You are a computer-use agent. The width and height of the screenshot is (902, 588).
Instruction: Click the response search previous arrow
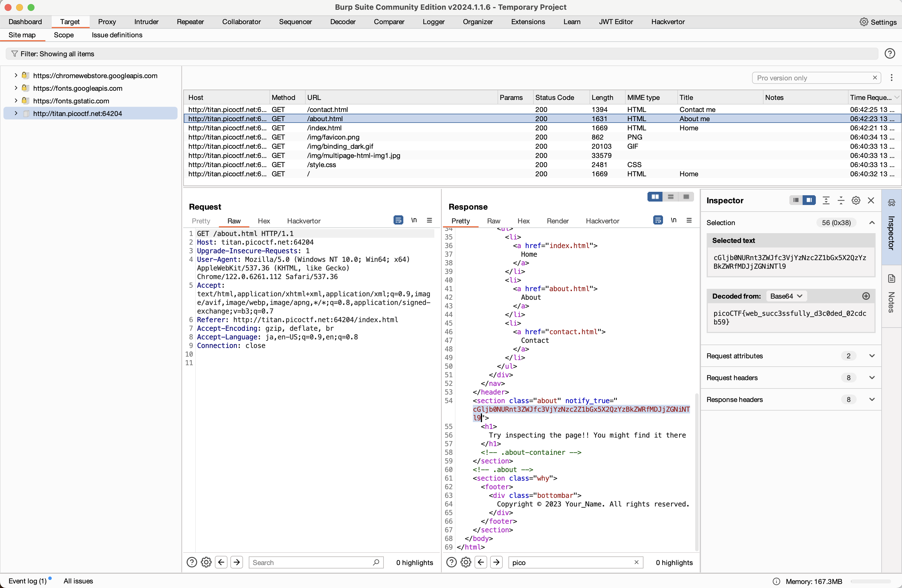tap(481, 562)
